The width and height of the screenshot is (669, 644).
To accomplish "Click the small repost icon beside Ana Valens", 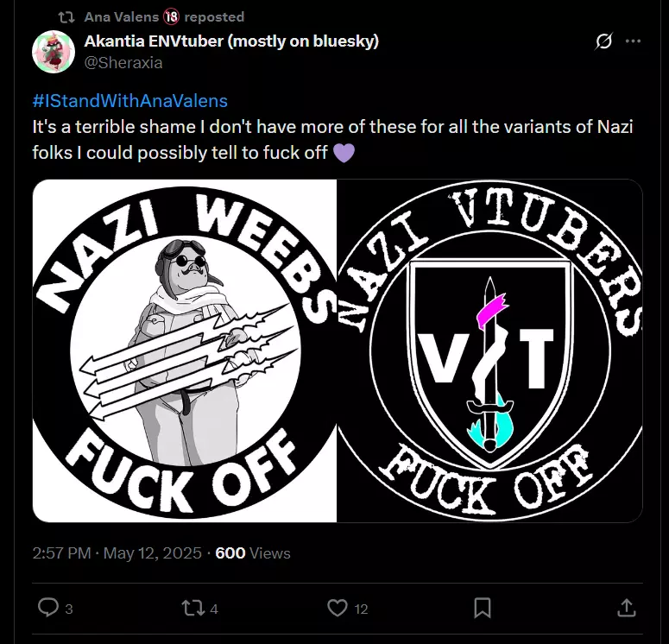I will pyautogui.click(x=66, y=17).
